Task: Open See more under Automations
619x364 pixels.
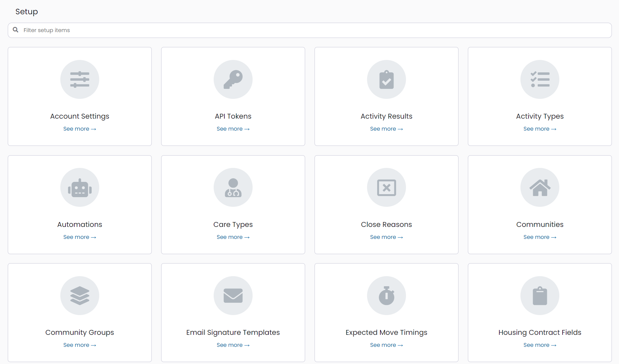Action: pyautogui.click(x=80, y=237)
